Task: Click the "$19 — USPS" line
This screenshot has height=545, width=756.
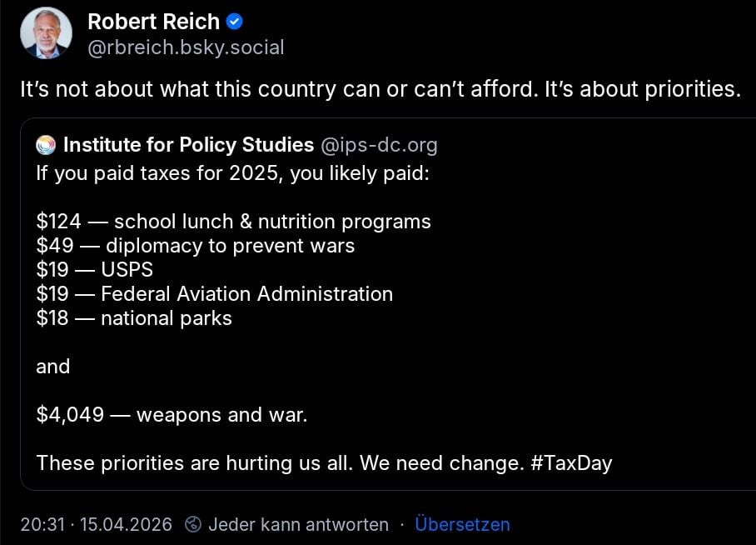Action: tap(94, 270)
